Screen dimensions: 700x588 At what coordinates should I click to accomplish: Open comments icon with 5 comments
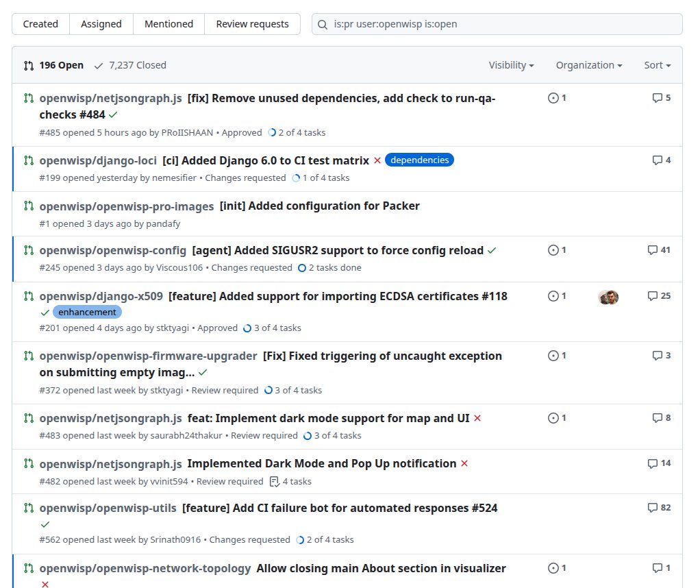click(x=662, y=98)
